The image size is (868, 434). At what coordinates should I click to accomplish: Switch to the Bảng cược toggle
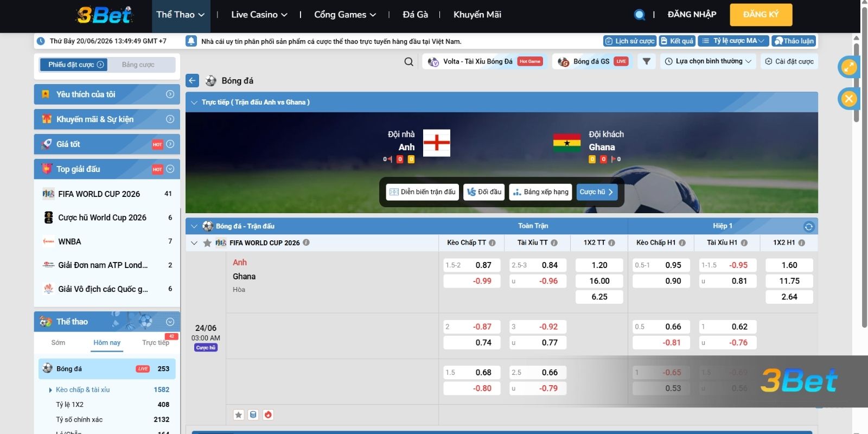[138, 65]
